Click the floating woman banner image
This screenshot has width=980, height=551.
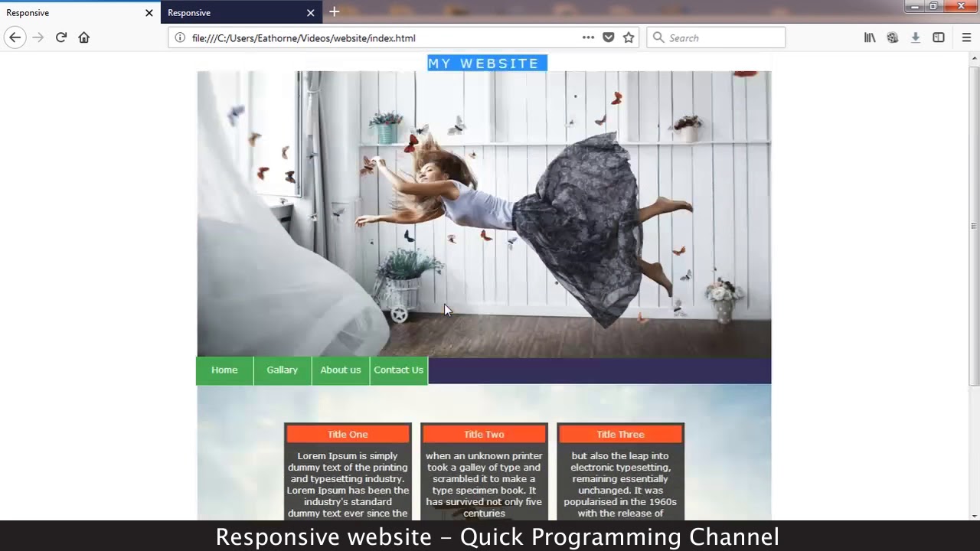(484, 214)
